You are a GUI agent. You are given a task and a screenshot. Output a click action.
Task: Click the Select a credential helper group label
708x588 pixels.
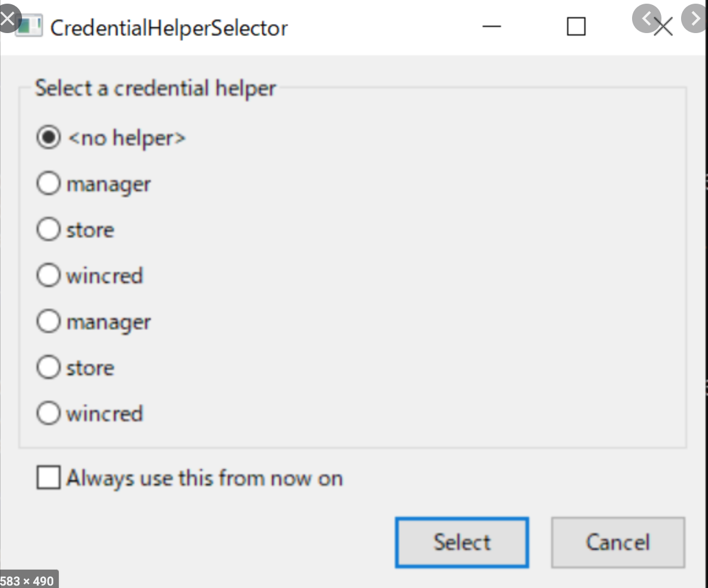(156, 88)
